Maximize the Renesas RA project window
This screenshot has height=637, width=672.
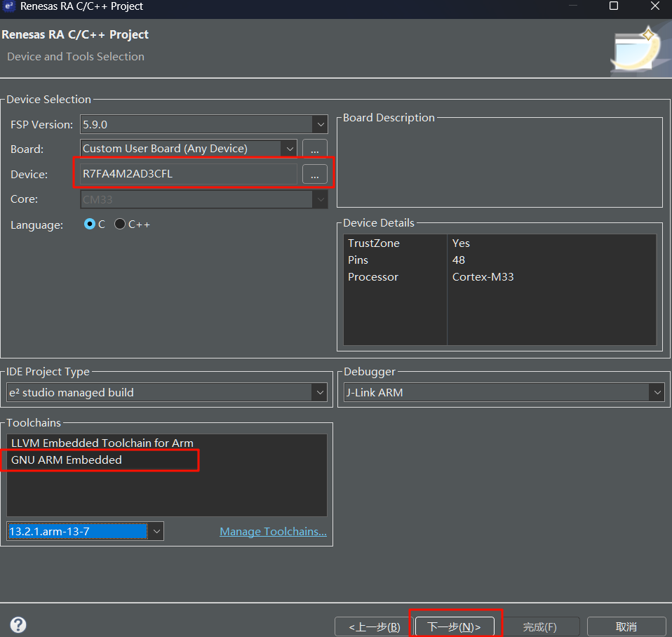[614, 6]
